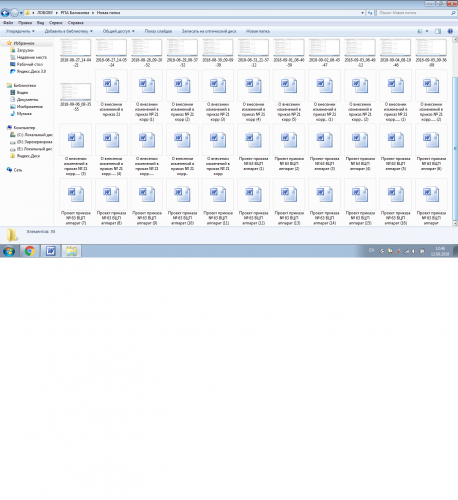This screenshot has height=500, width=458.
Task: Select the Яндекс.Диск 2.0 sidebar shortcut
Action: (x=28, y=71)
